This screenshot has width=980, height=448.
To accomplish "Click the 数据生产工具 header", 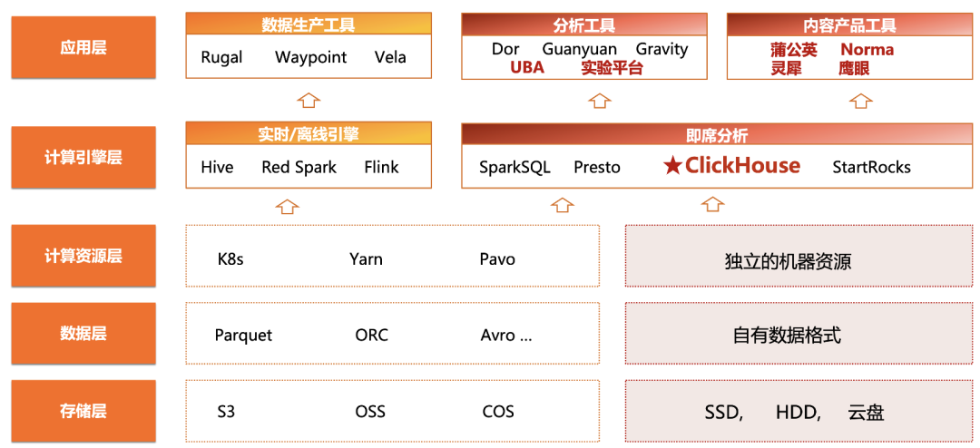I will (x=309, y=24).
